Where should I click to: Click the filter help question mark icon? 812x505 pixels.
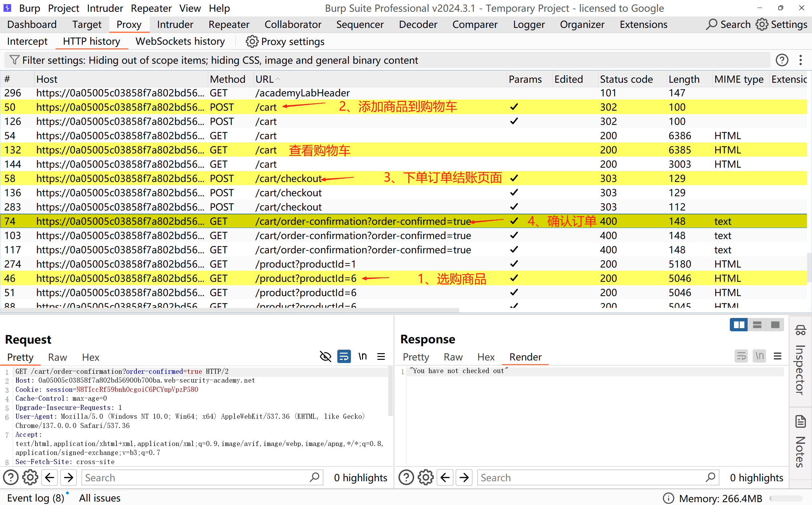pyautogui.click(x=782, y=60)
